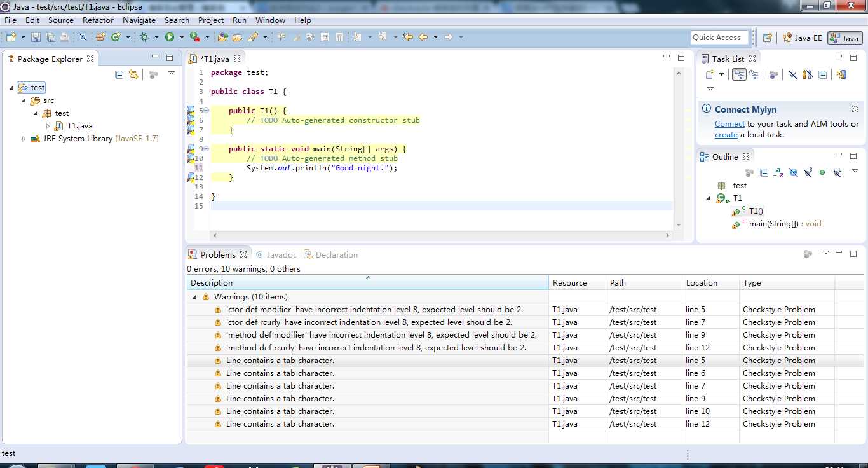This screenshot has height=468, width=868.
Task: Open the Outline view menu triangle
Action: click(855, 172)
